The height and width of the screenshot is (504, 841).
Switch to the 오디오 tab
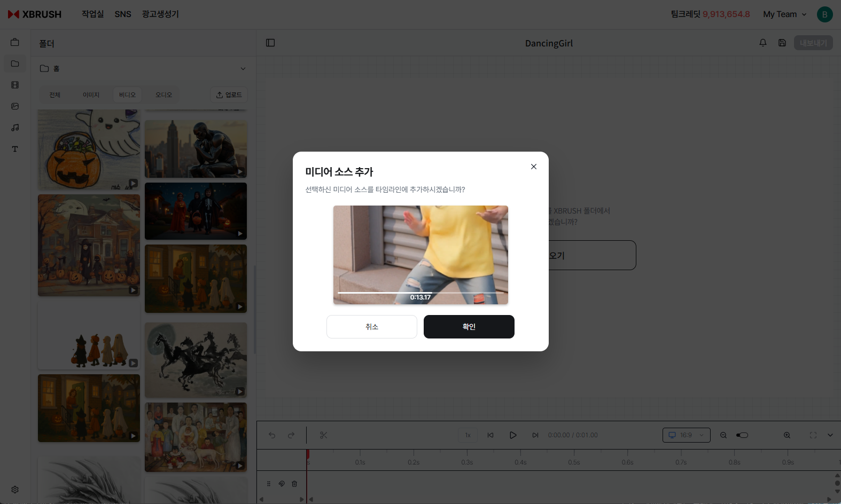[163, 95]
